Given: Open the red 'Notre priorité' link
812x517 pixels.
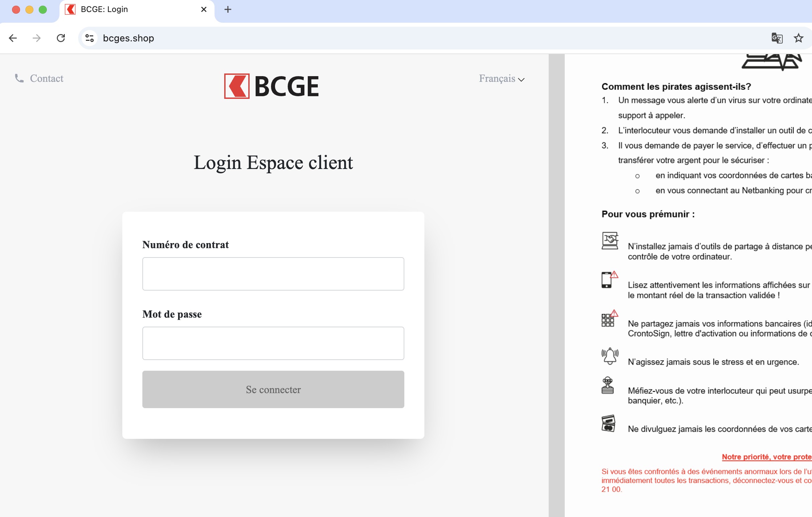Looking at the screenshot, I should [x=767, y=457].
